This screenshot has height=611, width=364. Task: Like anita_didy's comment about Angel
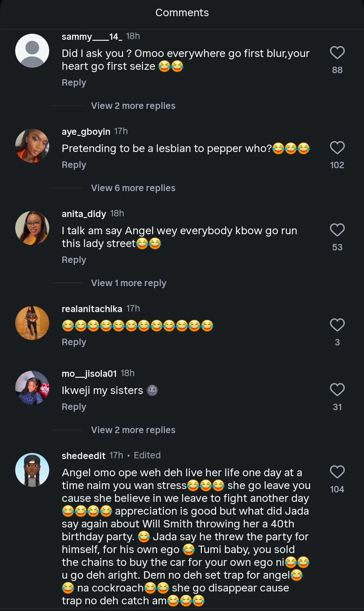(337, 230)
